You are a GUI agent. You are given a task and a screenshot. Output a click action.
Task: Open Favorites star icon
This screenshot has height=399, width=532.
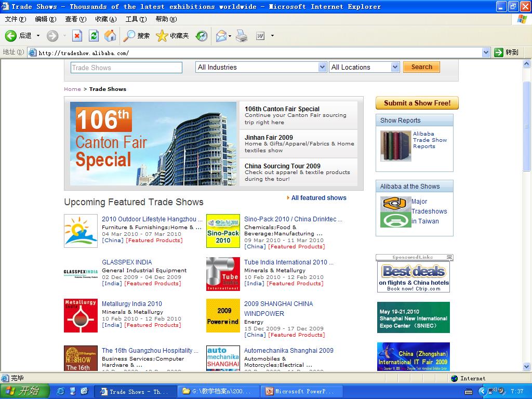pos(162,36)
